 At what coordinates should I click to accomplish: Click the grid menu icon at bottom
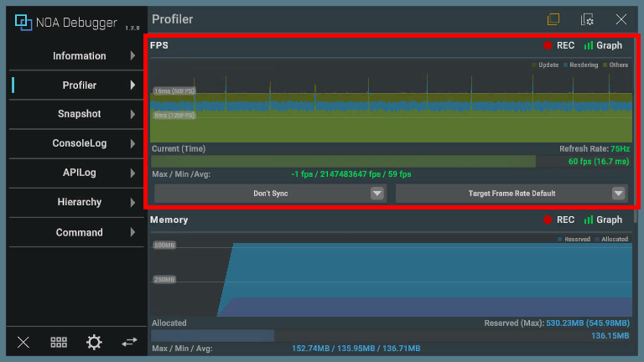(x=59, y=342)
